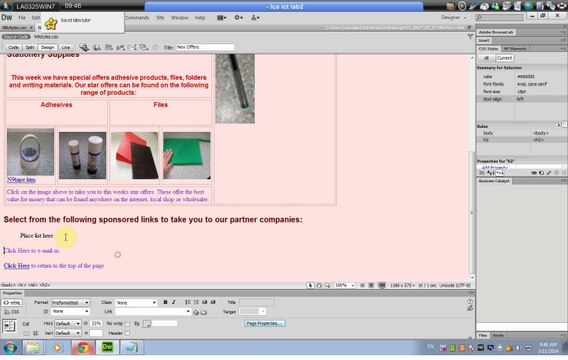The width and height of the screenshot is (568, 360).
Task: Open the Window menu
Action: click(180, 18)
